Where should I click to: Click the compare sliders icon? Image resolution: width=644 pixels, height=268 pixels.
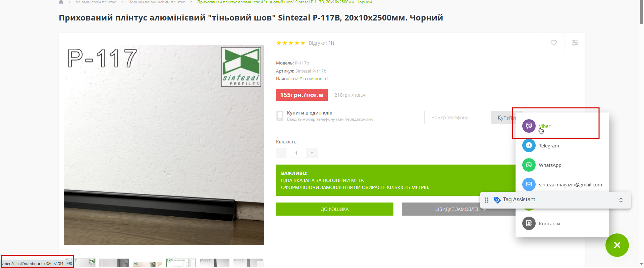tap(575, 43)
